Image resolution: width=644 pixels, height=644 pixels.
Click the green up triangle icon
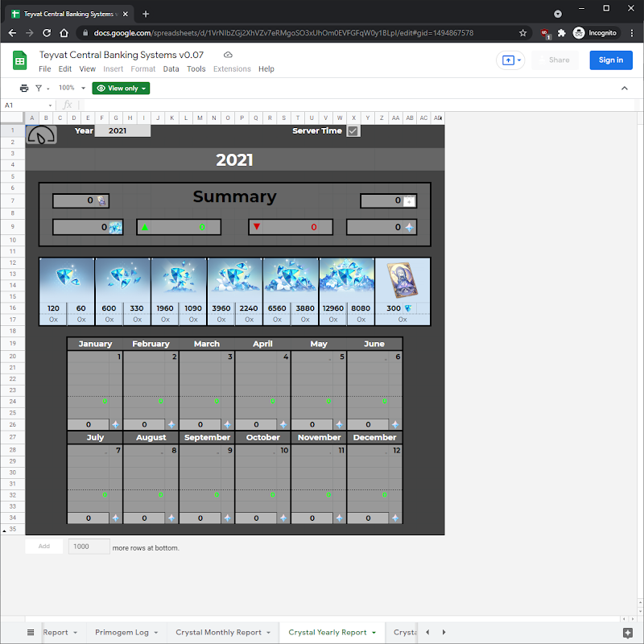coord(145,227)
